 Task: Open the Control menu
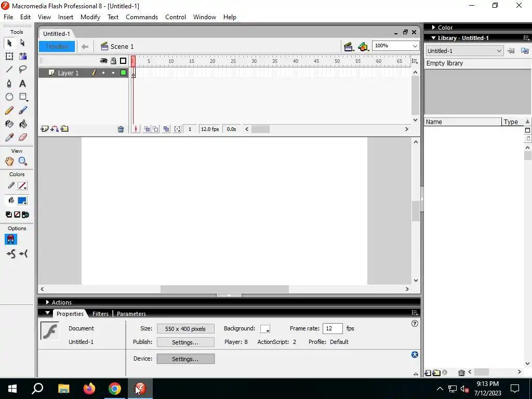(x=176, y=17)
